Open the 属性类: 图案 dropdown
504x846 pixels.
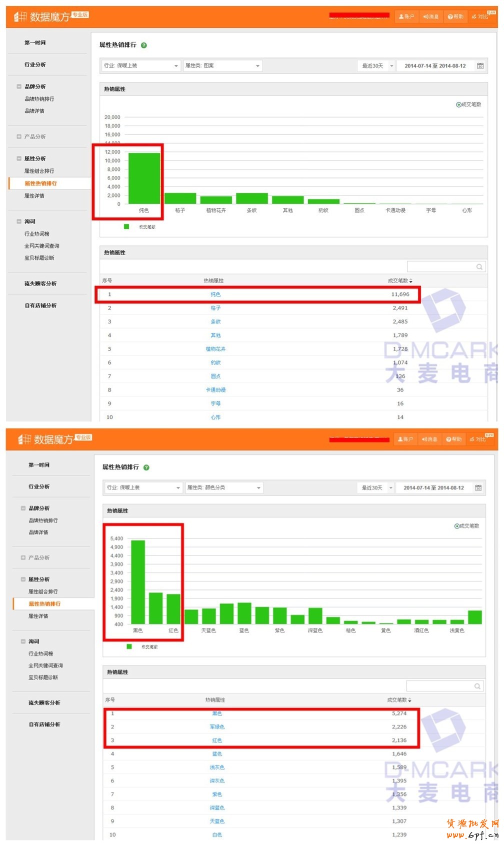222,66
